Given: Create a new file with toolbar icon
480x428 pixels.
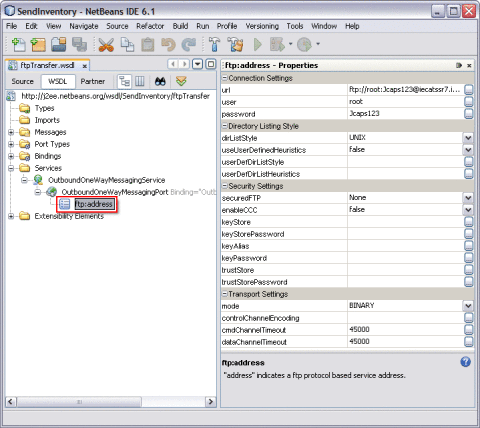Looking at the screenshot, I should click(18, 44).
